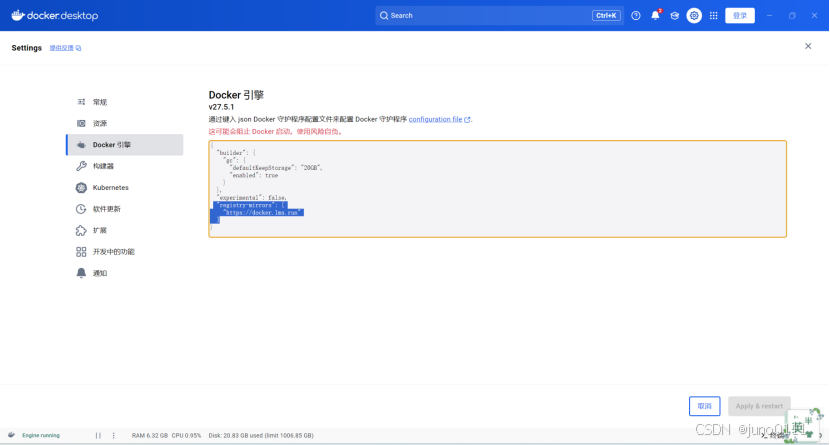The width and height of the screenshot is (830, 445).
Task: Click the RAM 6.32 GB status entry
Action: pos(149,435)
